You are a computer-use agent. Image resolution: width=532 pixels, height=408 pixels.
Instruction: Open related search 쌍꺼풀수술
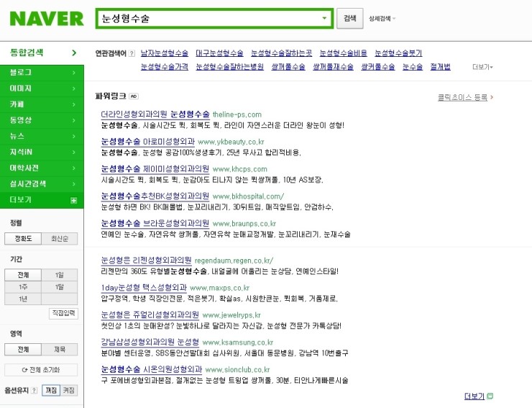(x=288, y=67)
